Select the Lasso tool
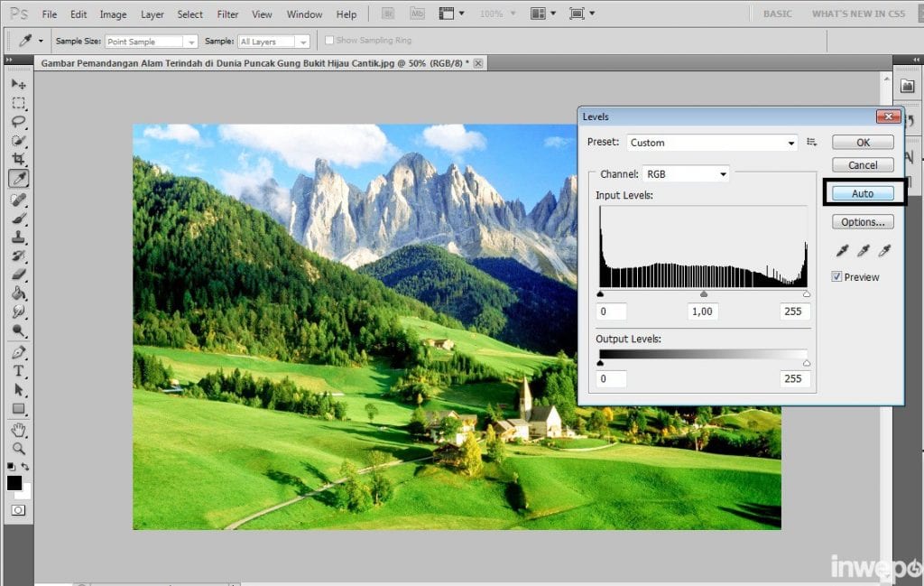The height and width of the screenshot is (586, 924). 18,122
